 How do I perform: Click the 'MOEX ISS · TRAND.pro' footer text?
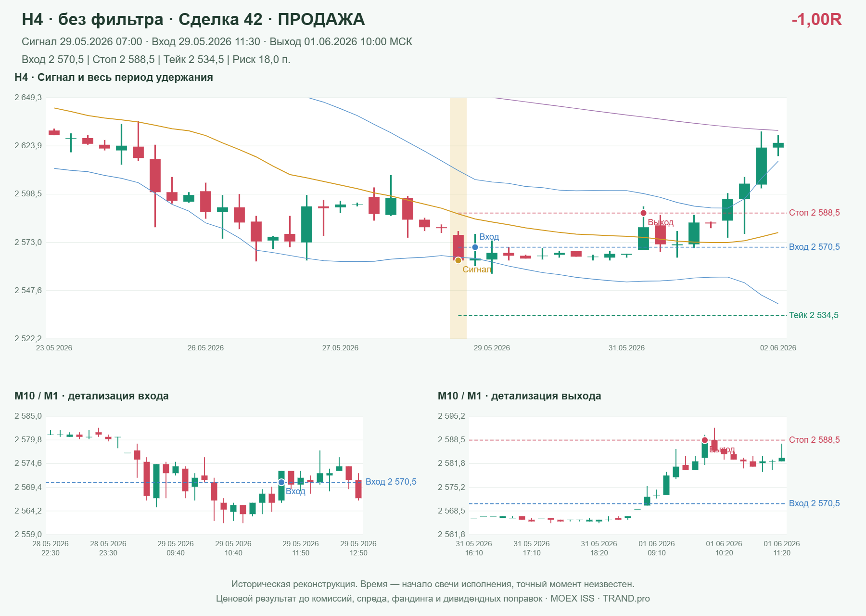pyautogui.click(x=600, y=599)
